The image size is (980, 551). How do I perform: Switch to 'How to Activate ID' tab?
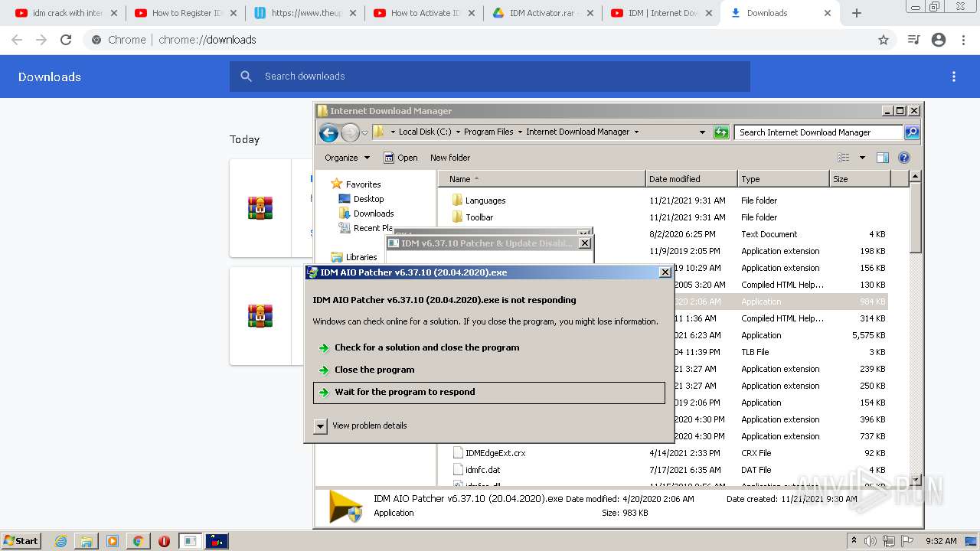(x=425, y=13)
